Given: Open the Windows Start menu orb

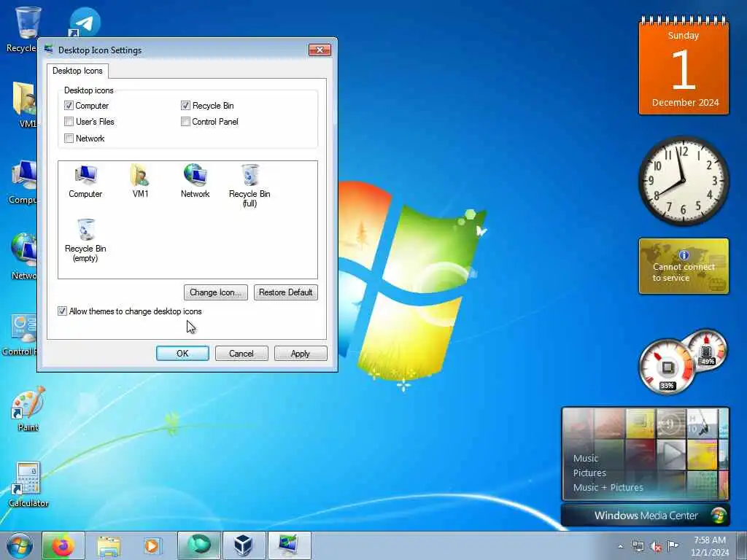Looking at the screenshot, I should [20, 545].
